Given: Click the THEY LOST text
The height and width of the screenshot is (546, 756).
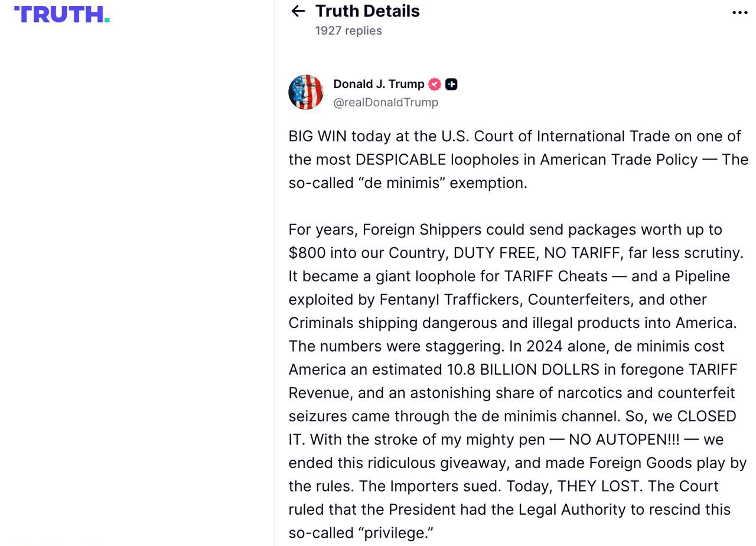Looking at the screenshot, I should coord(598,486).
